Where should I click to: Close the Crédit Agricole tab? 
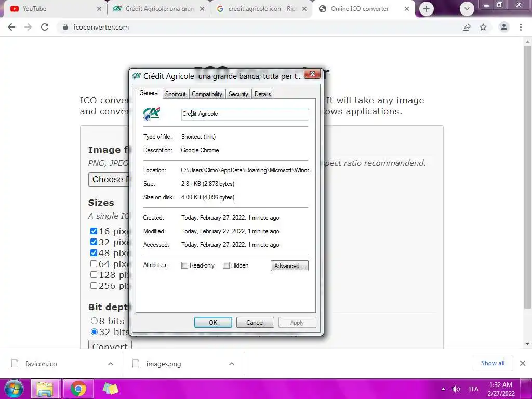tap(202, 9)
